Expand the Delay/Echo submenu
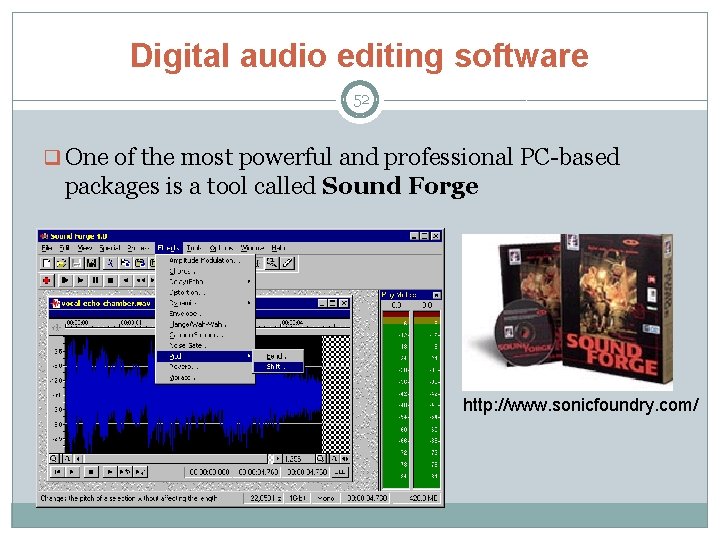The image size is (720, 540). coord(205,281)
